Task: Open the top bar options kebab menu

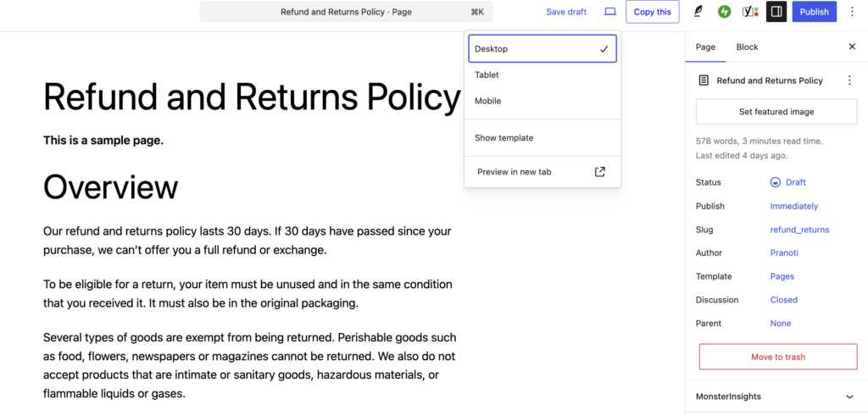Action: [852, 12]
